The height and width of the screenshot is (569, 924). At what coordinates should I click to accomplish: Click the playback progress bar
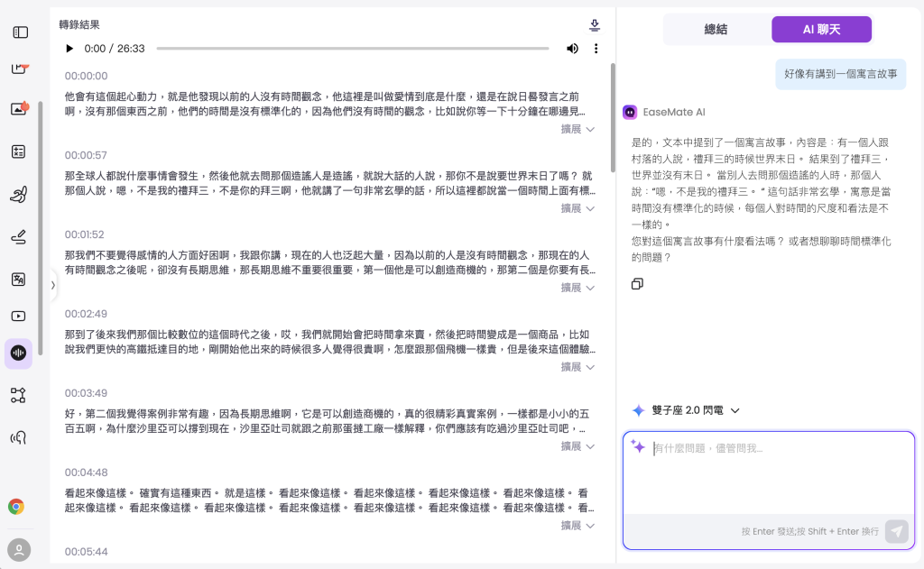(352, 49)
